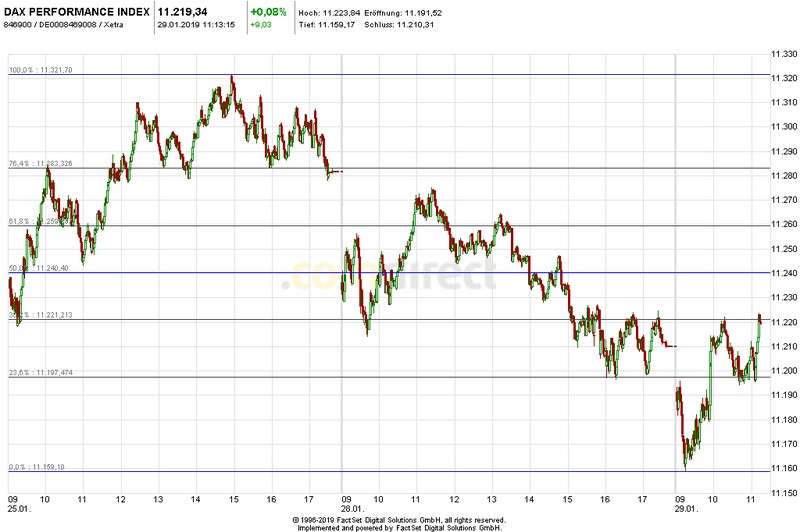The image size is (800, 532).
Task: Click the 11.170 price axis label
Action: 784,444
